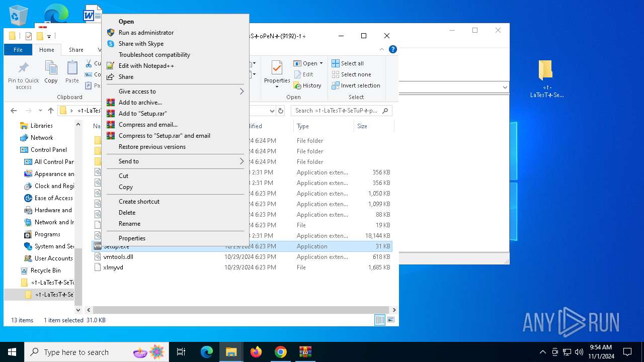The image size is (644, 362).
Task: Open the Properties dropdown arrow in ribbon
Action: tap(277, 86)
